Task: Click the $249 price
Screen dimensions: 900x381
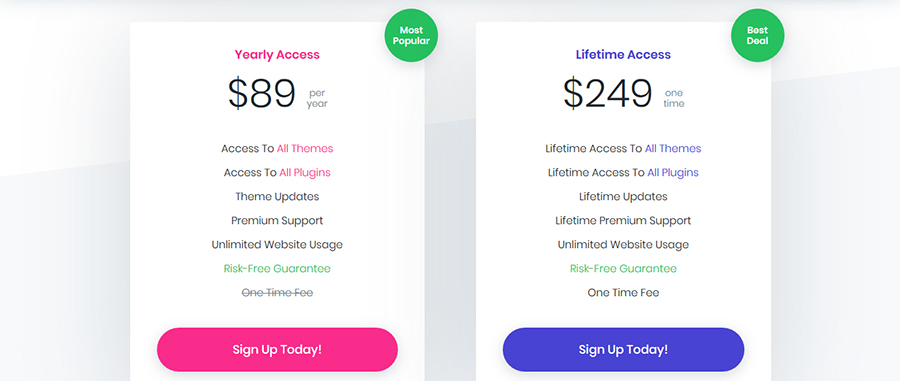Action: click(x=608, y=94)
